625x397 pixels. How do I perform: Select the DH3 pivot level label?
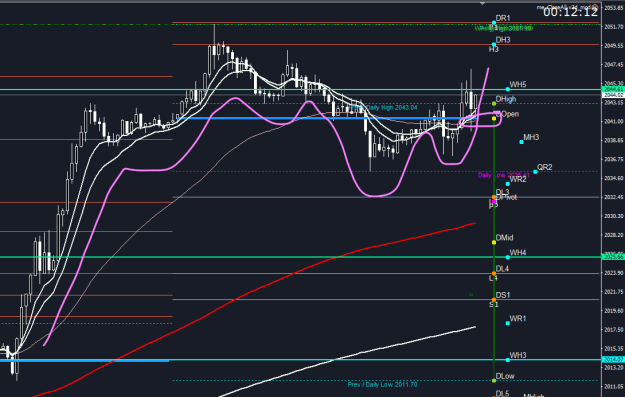[503, 40]
